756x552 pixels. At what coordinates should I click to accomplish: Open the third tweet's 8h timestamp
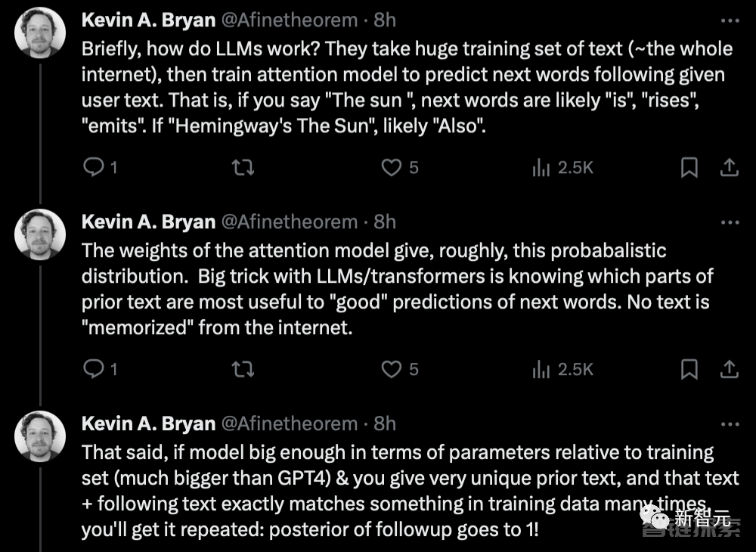384,423
